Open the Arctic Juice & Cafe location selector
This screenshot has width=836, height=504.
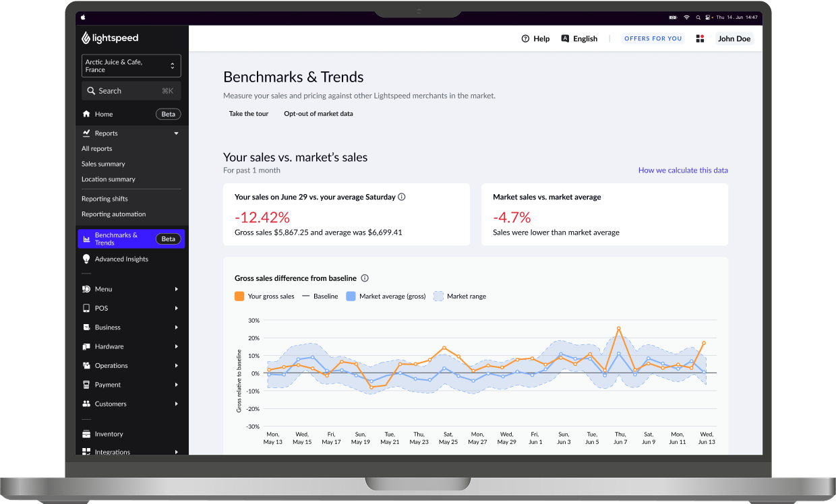[x=131, y=66]
